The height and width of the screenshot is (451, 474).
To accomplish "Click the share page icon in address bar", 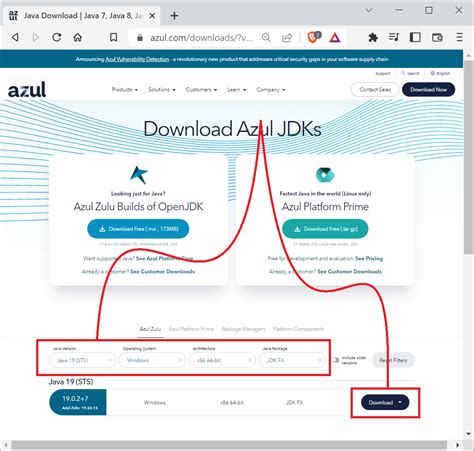I will (x=287, y=38).
